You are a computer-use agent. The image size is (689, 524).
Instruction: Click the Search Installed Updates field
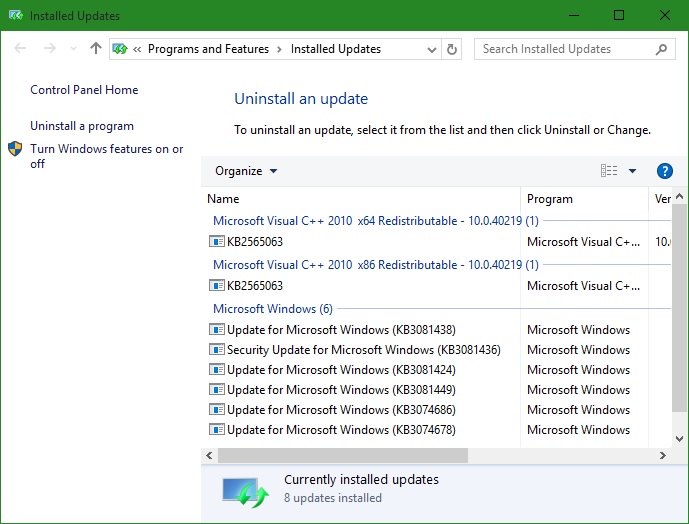(x=574, y=49)
